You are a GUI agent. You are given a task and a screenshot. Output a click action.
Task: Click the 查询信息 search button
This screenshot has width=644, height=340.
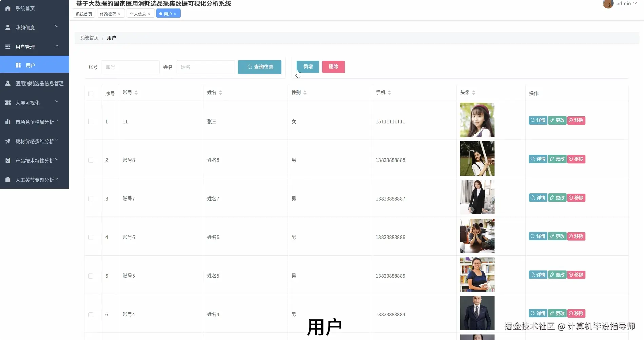260,67
